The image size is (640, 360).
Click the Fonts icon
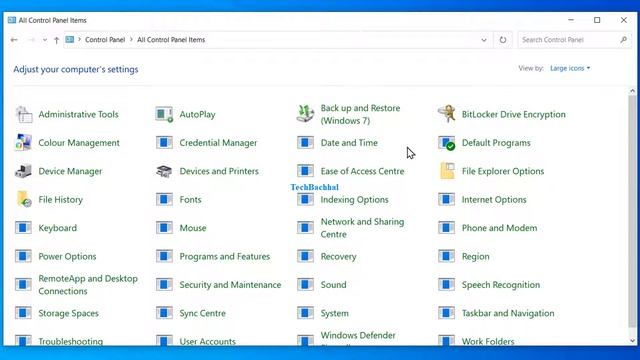164,199
